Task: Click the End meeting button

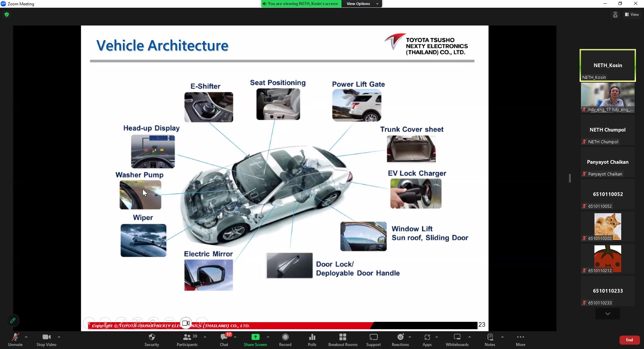Action: [x=629, y=340]
